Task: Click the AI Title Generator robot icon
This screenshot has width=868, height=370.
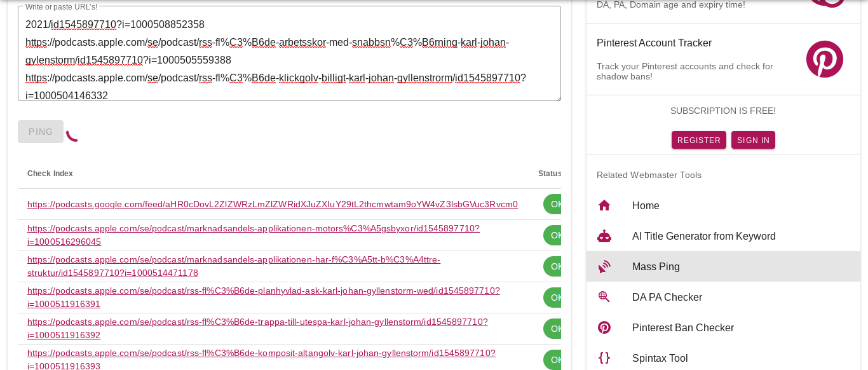Action: coord(604,236)
